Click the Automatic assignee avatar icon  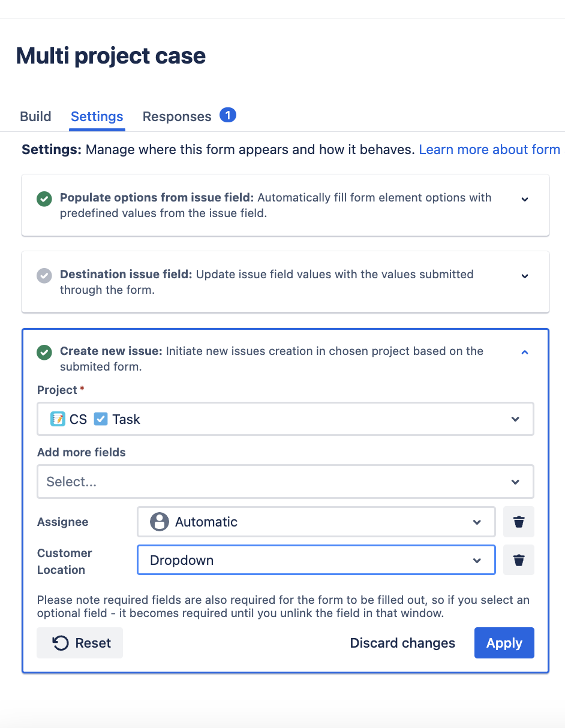(x=159, y=522)
